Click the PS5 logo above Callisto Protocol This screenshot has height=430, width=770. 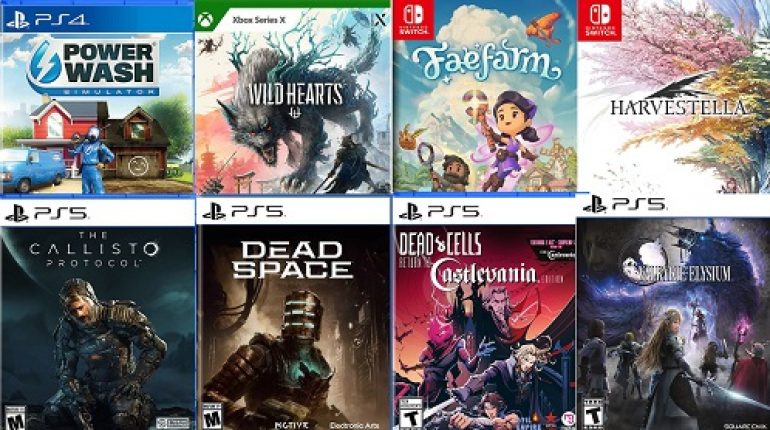[46, 214]
